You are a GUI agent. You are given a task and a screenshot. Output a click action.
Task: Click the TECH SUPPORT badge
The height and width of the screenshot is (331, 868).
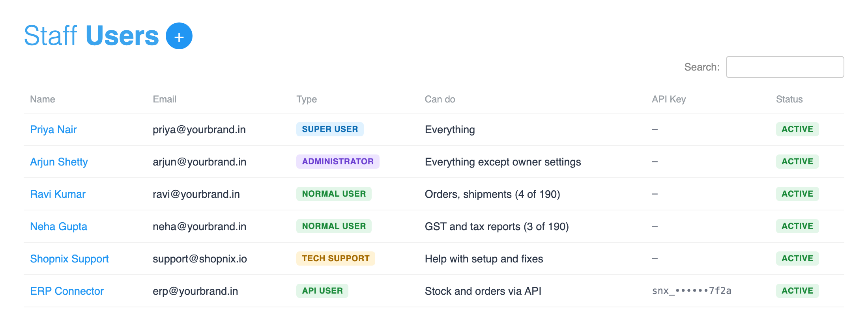[x=335, y=258]
